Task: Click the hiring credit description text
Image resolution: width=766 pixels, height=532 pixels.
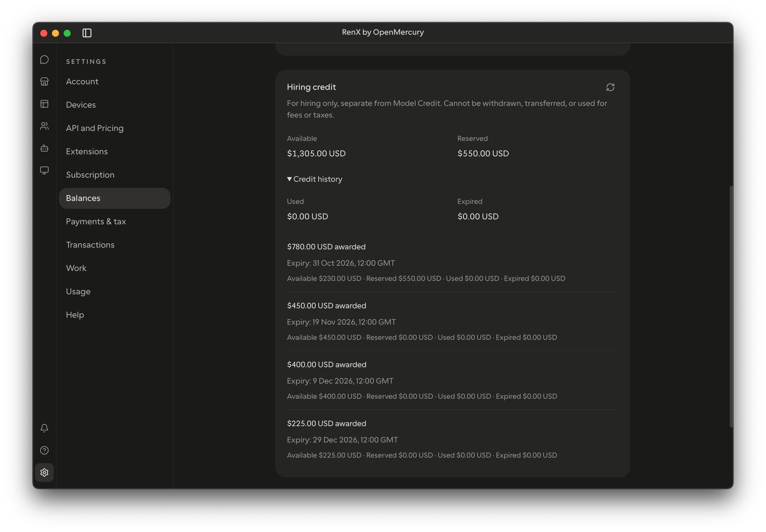Action: 447,109
